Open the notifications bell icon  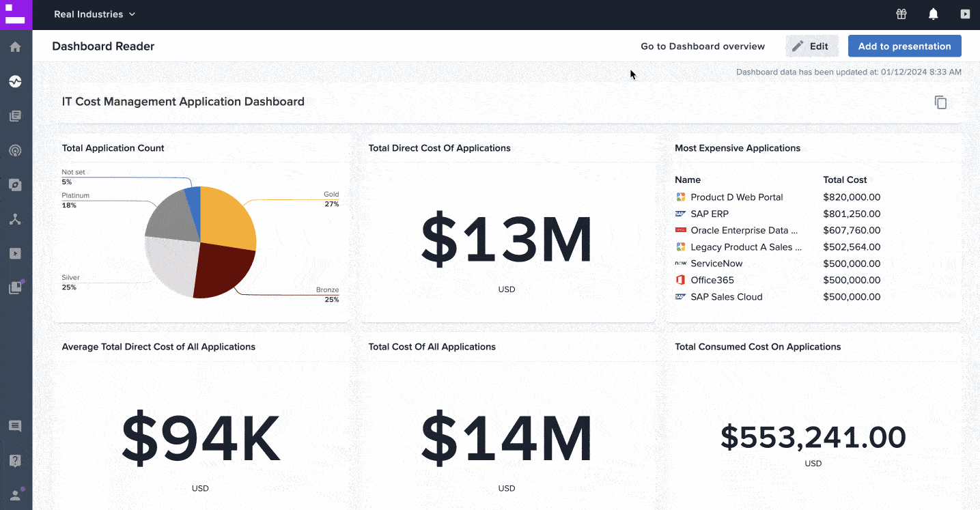[x=933, y=14]
